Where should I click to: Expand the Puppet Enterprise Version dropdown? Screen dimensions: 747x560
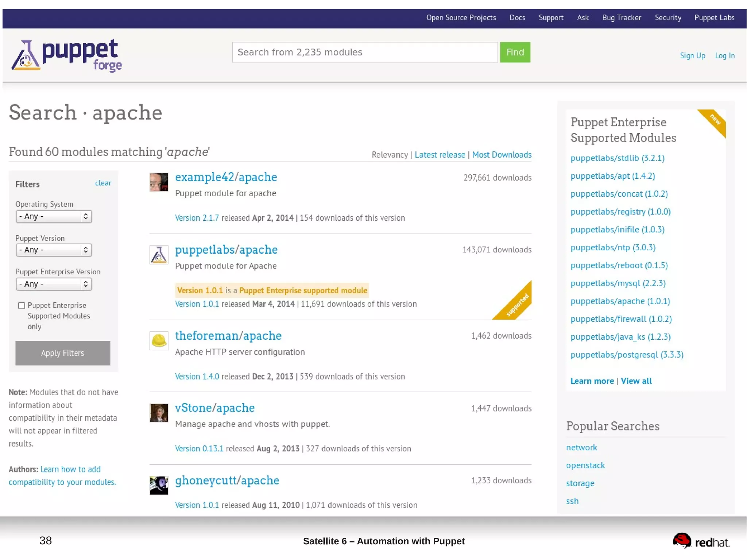pos(54,284)
